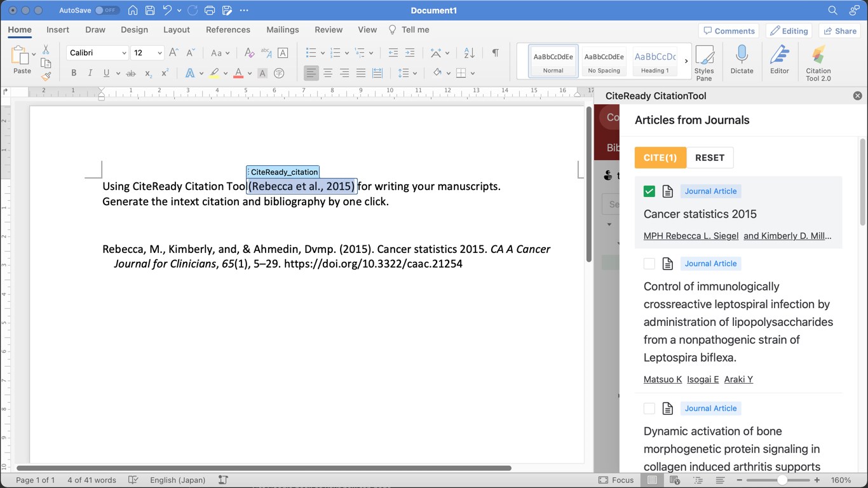Expand the styles gallery with the arrow
The width and height of the screenshot is (868, 488).
pos(686,61)
